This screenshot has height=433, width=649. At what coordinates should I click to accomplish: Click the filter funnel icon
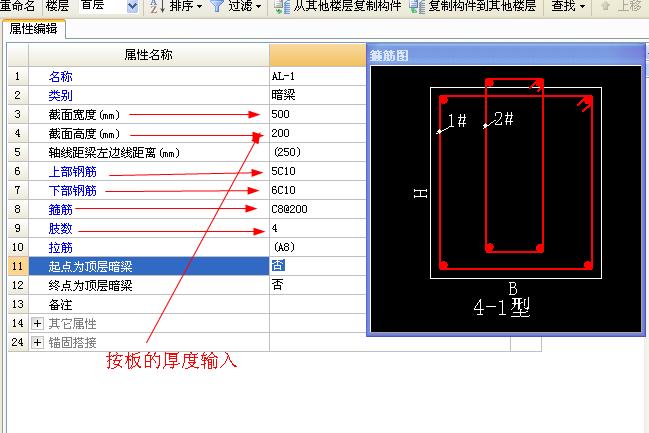pyautogui.click(x=217, y=6)
